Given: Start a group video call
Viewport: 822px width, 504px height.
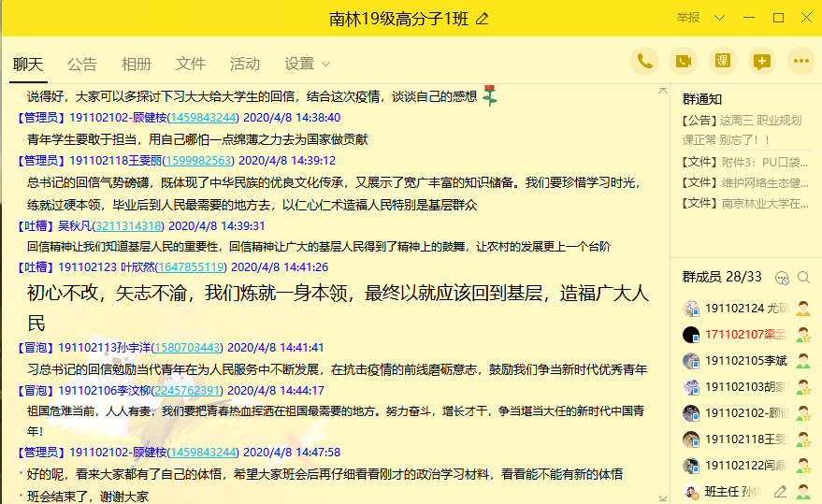Looking at the screenshot, I should click(x=684, y=62).
